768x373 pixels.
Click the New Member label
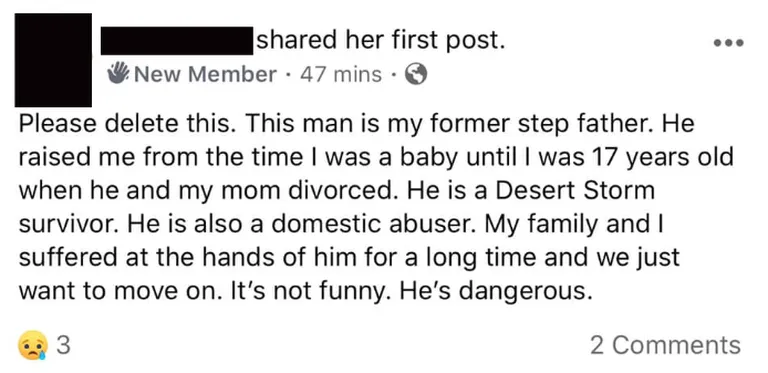205,75
